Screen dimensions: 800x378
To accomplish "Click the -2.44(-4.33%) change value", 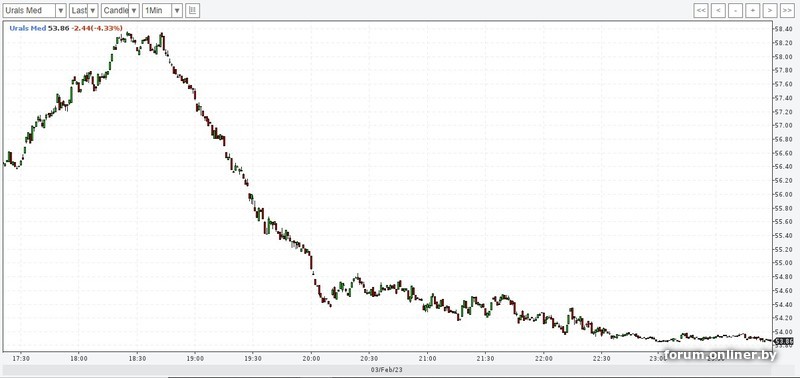I will 97,29.
